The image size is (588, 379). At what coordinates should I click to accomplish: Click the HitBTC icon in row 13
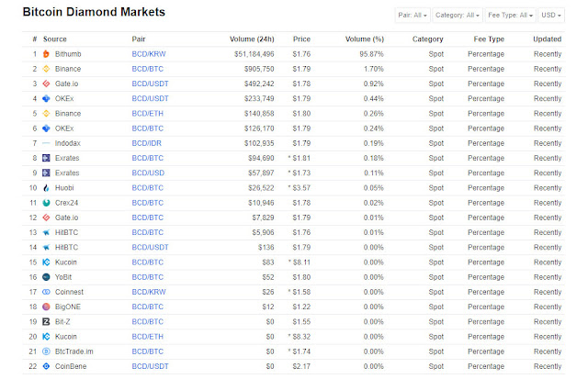click(x=46, y=232)
